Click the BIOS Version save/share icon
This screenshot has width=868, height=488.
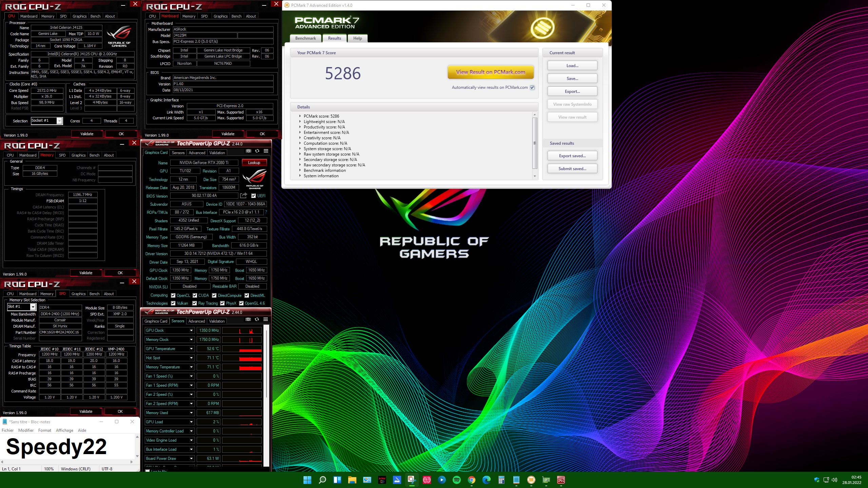(x=243, y=196)
